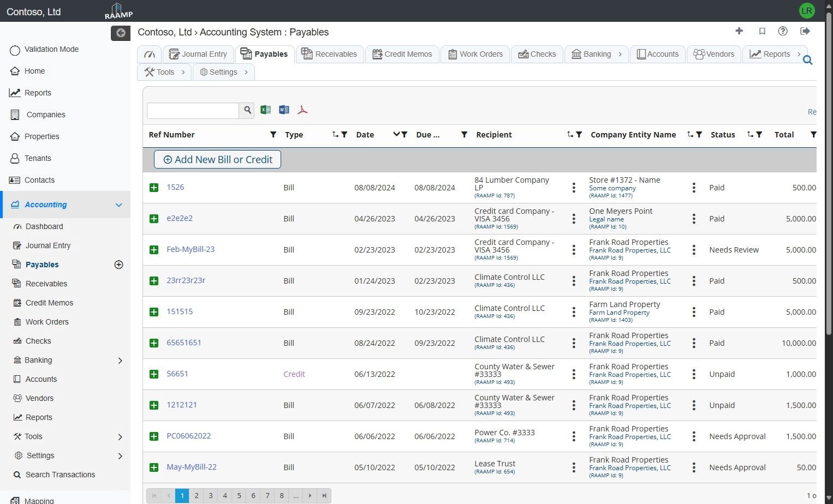Click the bookmark icon in the header
833x504 pixels.
[x=762, y=31]
